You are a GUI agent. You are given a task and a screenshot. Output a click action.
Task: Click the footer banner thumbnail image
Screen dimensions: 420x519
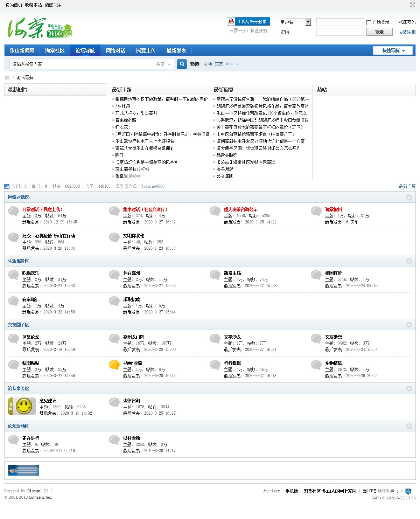23,470
